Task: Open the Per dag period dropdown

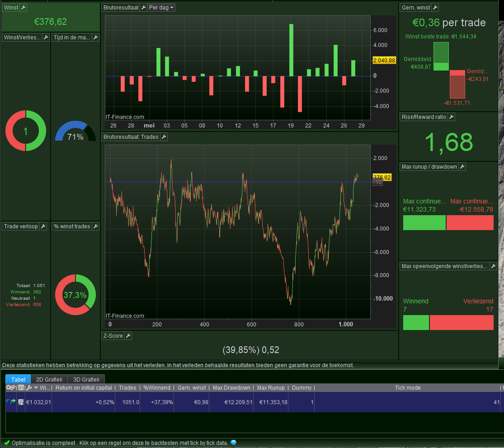Action: point(161,7)
